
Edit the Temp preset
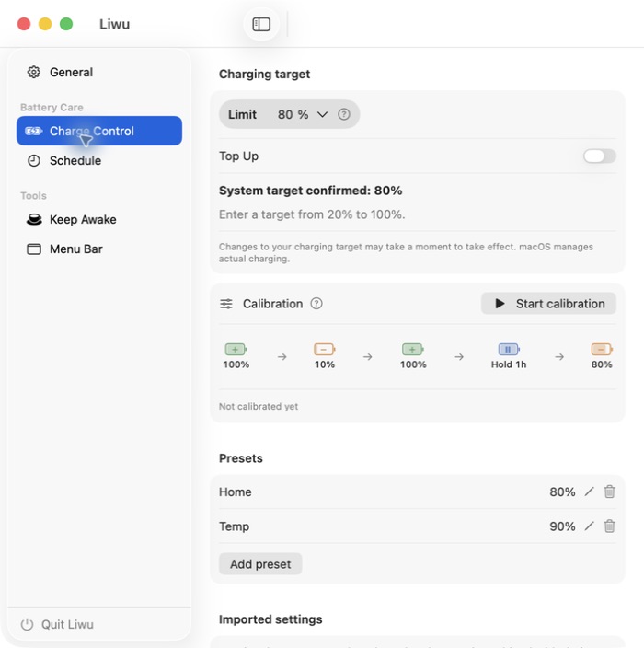point(590,526)
